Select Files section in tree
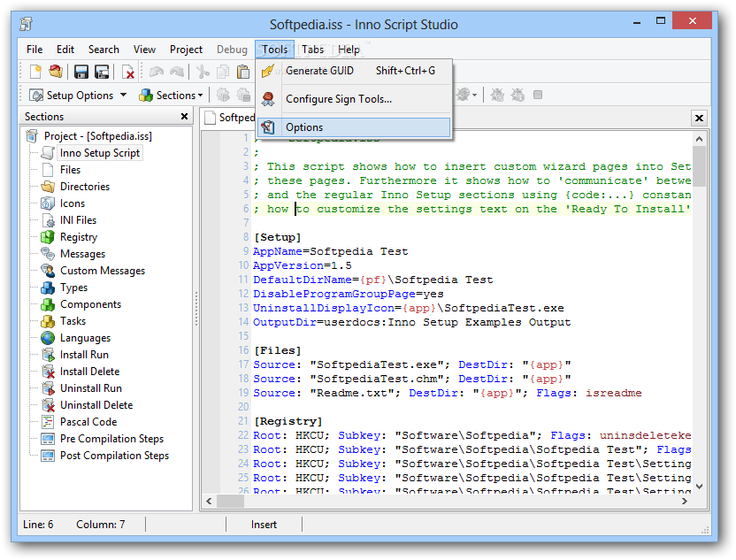 point(70,170)
